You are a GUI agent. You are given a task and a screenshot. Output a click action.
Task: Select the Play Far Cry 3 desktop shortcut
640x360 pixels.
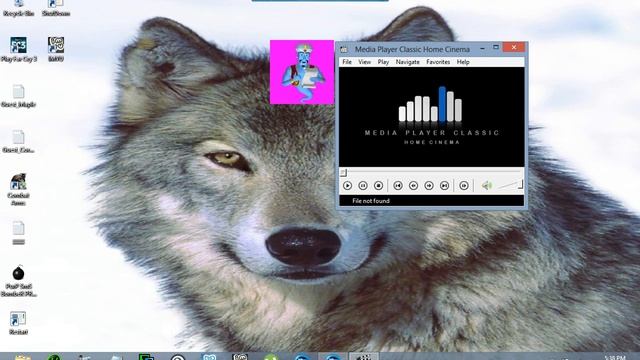[x=18, y=49]
